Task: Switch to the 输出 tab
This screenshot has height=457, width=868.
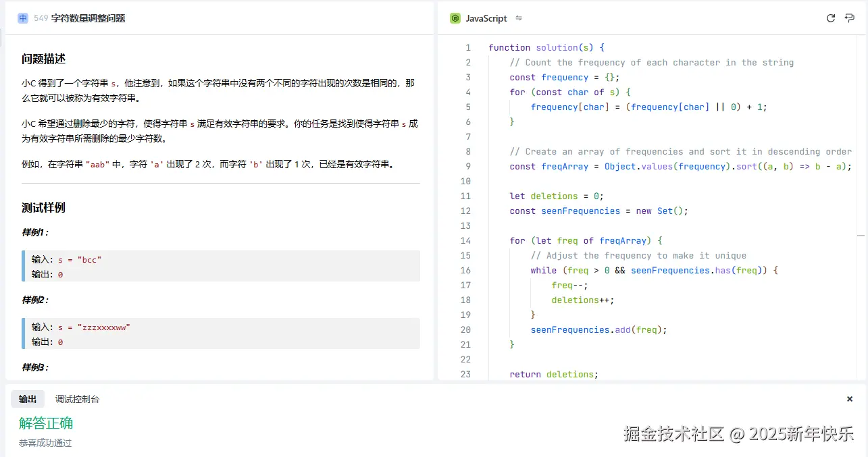Action: pos(28,399)
